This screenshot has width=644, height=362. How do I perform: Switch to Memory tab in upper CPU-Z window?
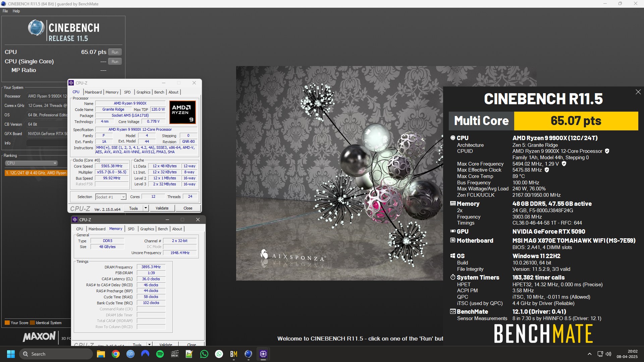112,92
